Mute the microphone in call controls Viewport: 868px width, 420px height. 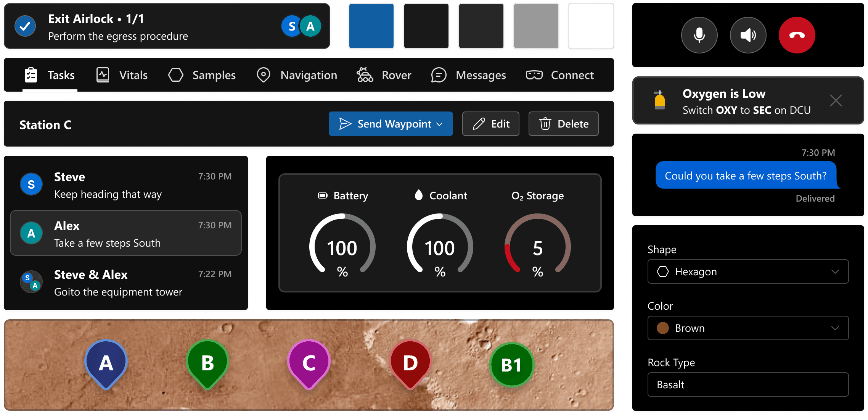699,35
